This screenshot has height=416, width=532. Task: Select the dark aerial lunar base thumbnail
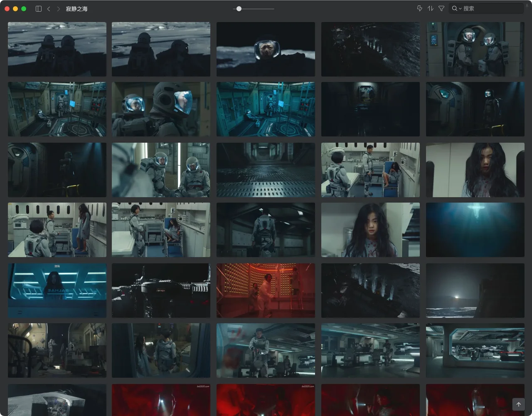click(370, 49)
